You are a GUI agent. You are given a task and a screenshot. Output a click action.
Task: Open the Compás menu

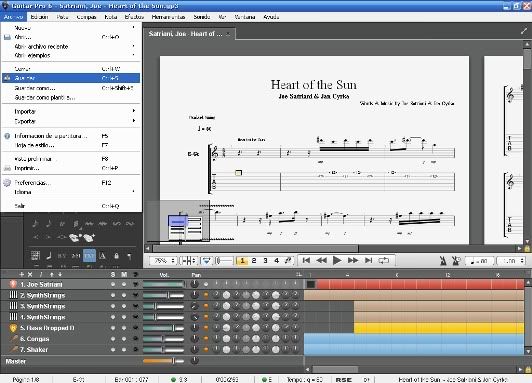(x=86, y=17)
